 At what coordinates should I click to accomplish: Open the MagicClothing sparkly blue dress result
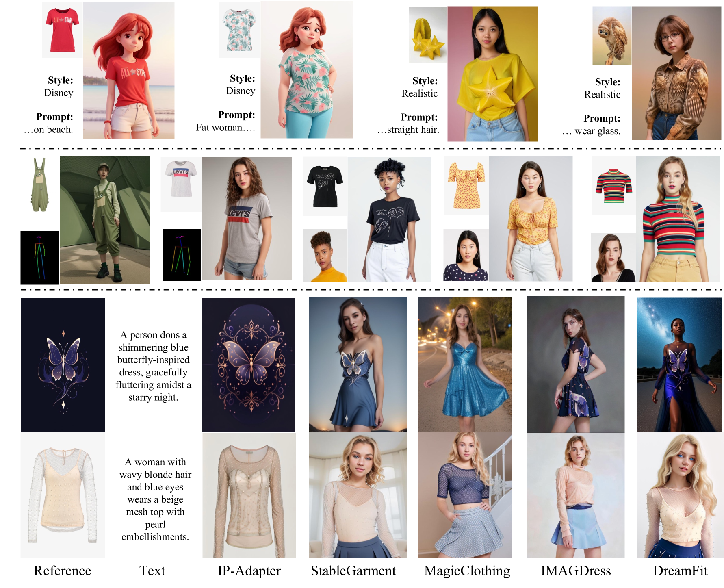tap(465, 365)
